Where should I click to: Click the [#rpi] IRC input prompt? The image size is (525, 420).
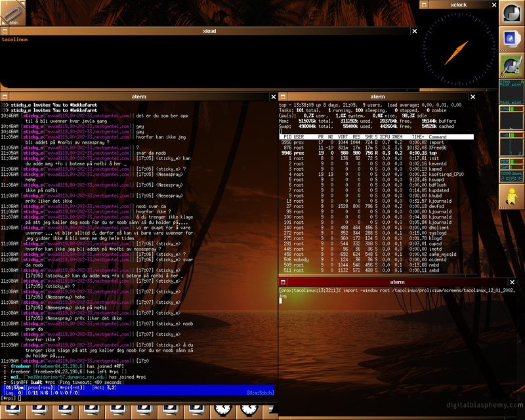click(x=9, y=398)
